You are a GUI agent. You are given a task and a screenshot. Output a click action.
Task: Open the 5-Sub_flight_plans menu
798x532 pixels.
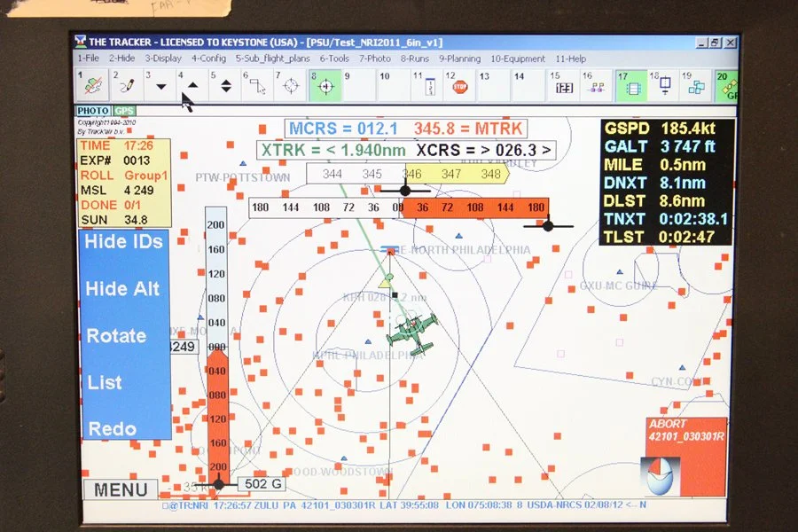[272, 59]
